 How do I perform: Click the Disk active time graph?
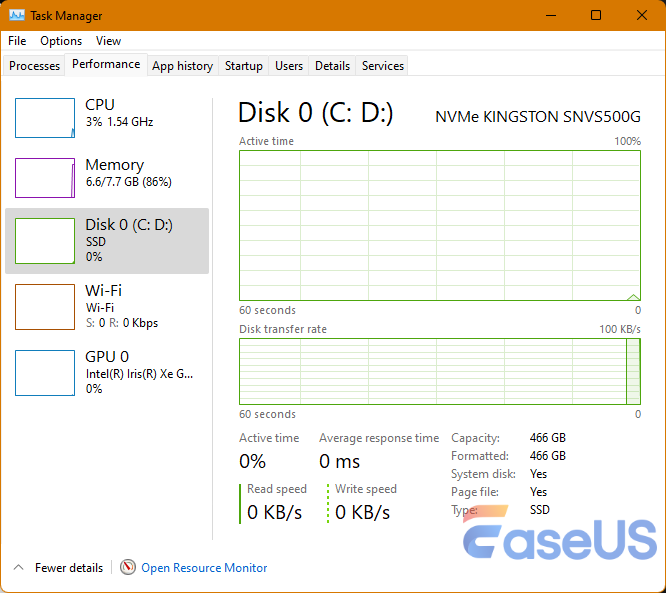(440, 225)
